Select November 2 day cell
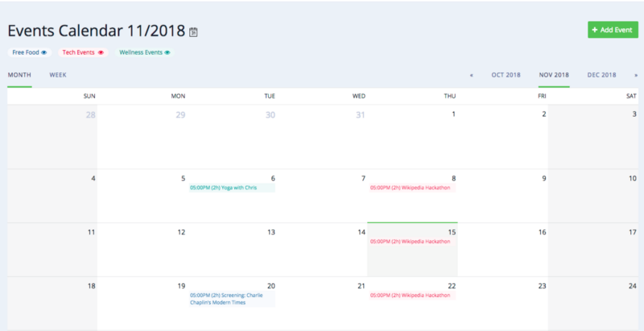 tap(502, 137)
